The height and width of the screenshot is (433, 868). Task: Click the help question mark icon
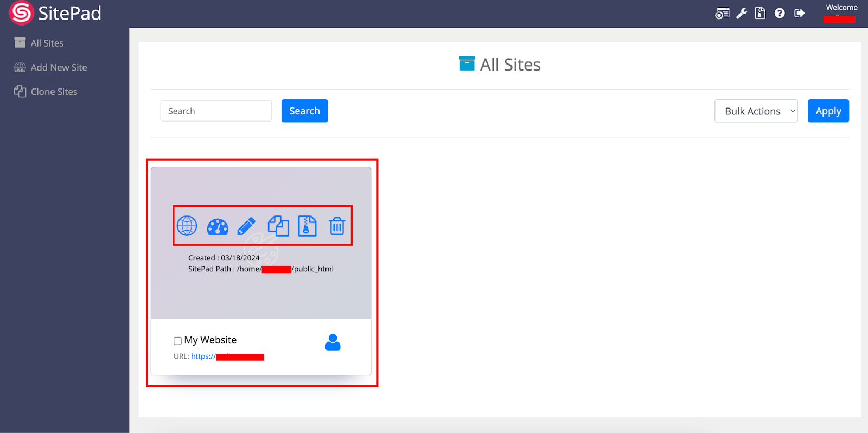click(780, 14)
